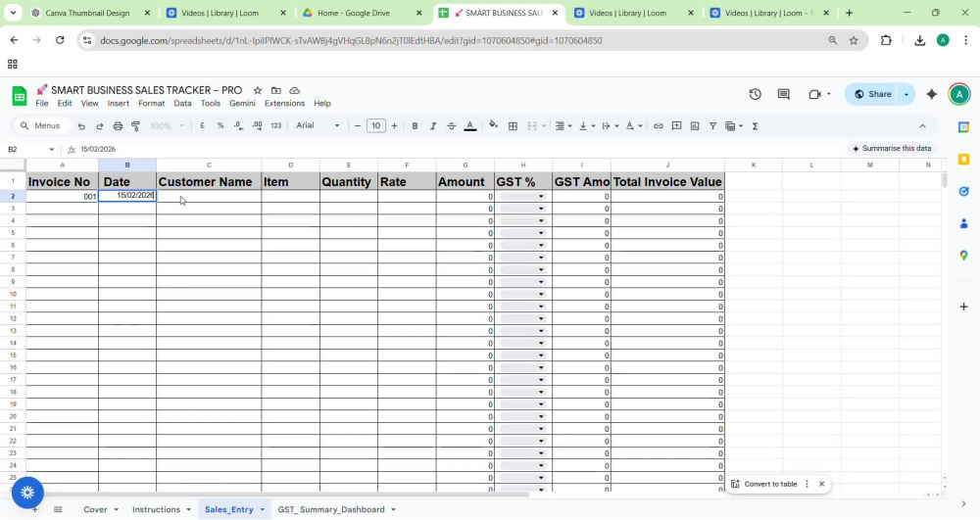Screen dimensions: 980x520
Task: Decrease decimal places icon
Action: pyautogui.click(x=239, y=126)
